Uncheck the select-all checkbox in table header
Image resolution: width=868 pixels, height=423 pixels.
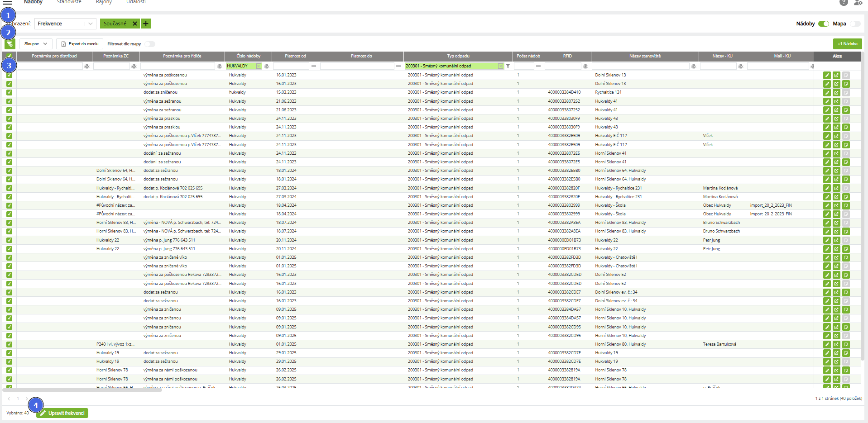point(9,56)
